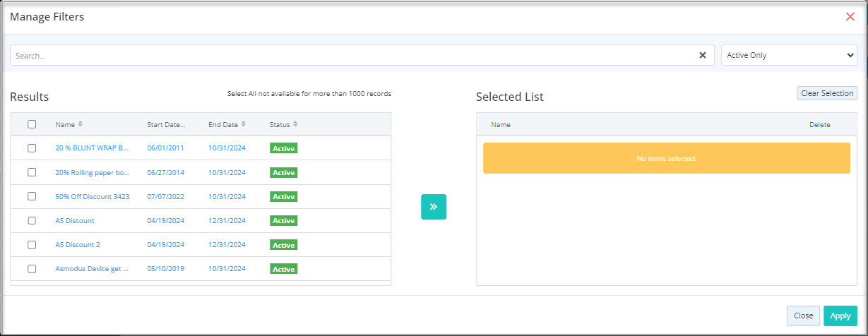Select checkbox for 50% Off Discount 3423
Image resolution: width=868 pixels, height=336 pixels.
pos(32,196)
